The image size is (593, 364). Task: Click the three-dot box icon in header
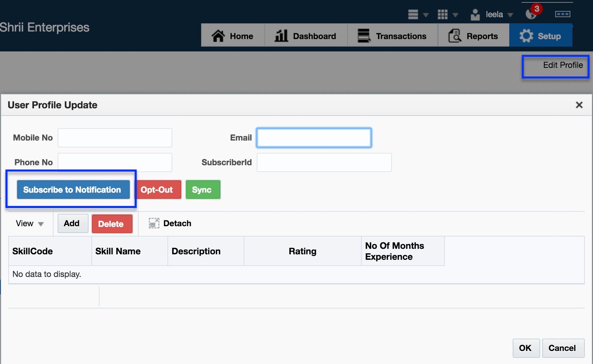pos(562,14)
